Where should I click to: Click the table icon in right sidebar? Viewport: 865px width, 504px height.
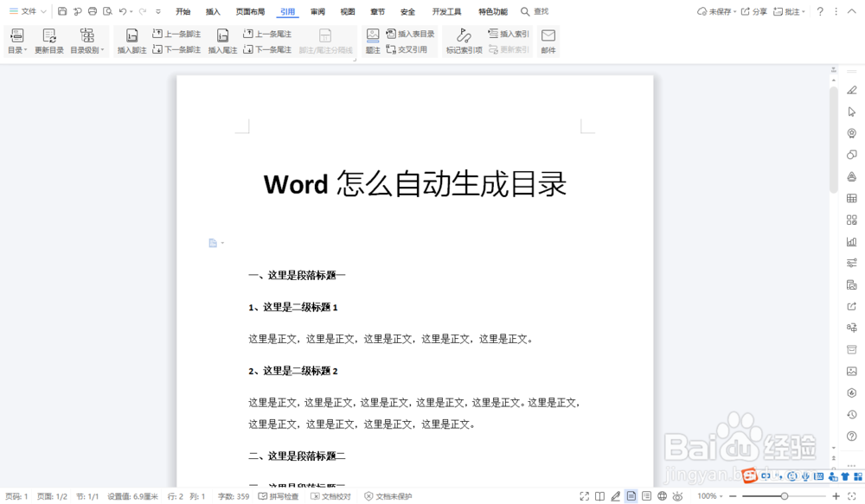point(852,199)
